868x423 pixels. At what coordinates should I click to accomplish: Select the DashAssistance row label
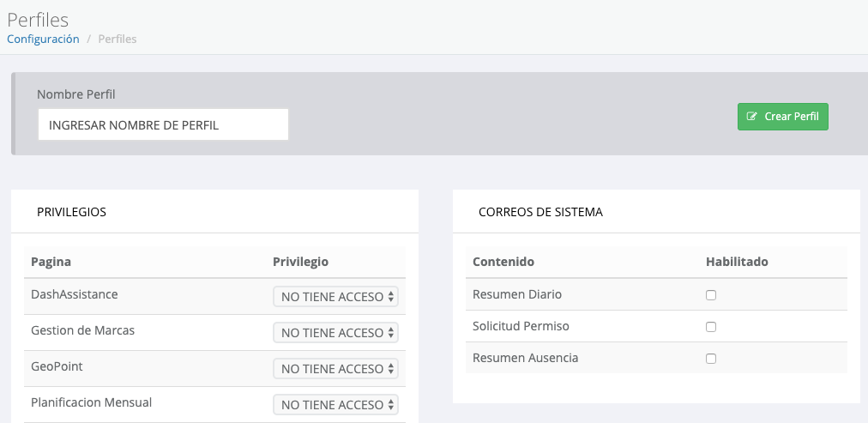75,294
